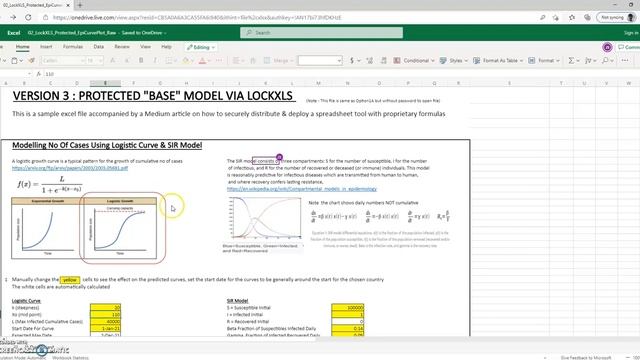Switch to the Review tab
The height and width of the screenshot is (360, 640).
click(122, 47)
